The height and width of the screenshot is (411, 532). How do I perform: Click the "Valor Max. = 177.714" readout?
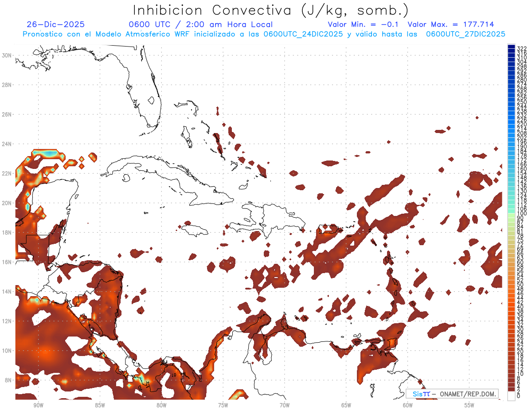coord(450,25)
